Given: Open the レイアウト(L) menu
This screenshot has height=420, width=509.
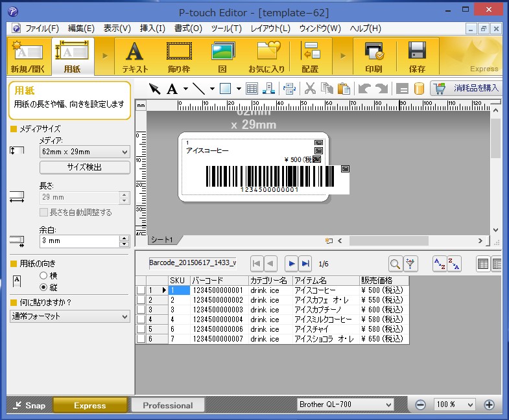Looking at the screenshot, I should [270, 29].
